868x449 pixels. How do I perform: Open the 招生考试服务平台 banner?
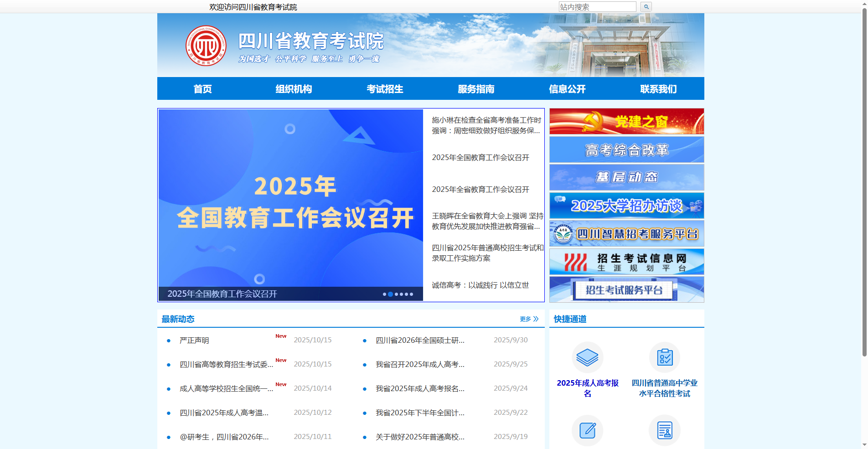(626, 289)
